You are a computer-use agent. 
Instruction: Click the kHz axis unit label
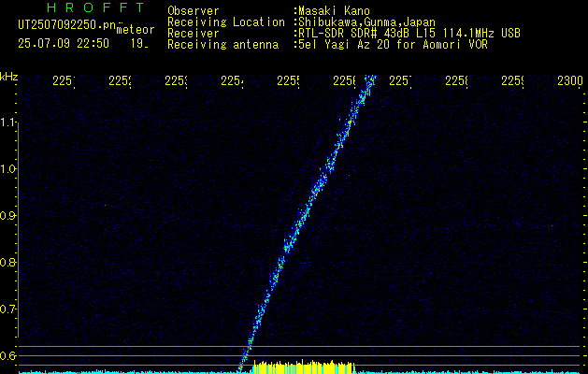point(8,75)
